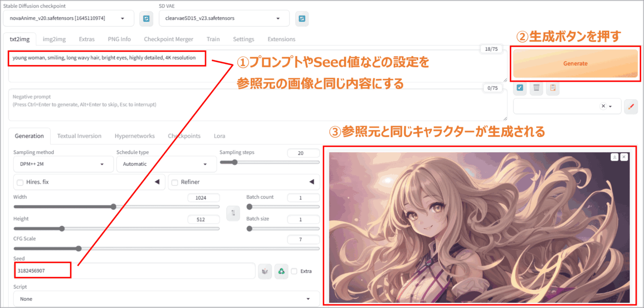Download the generated image via icon

coord(615,157)
